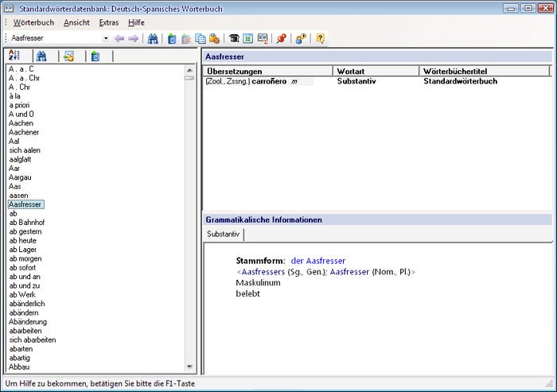
Task: Select the hand pointer history tab icon
Action: (x=68, y=56)
